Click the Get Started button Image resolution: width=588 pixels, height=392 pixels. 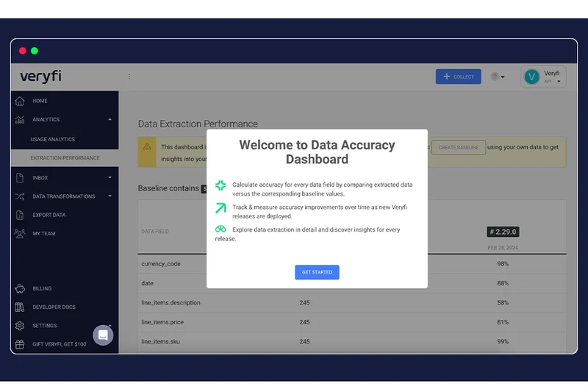click(317, 272)
